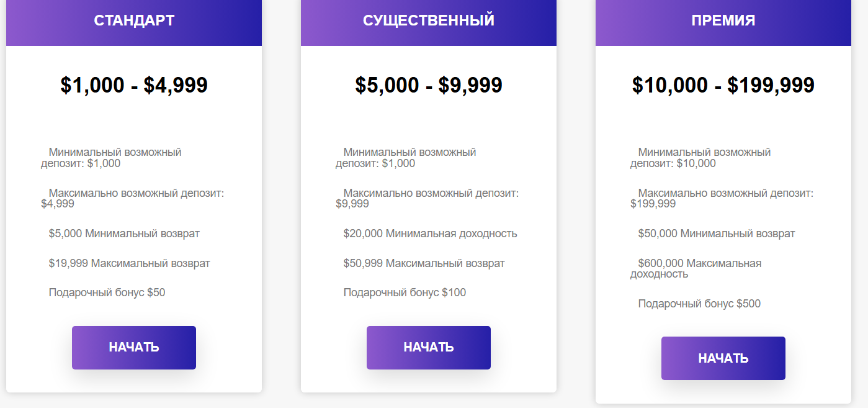This screenshot has height=408, width=868.
Task: Click the $5,000 - $9,999 price heading
Action: 429,86
